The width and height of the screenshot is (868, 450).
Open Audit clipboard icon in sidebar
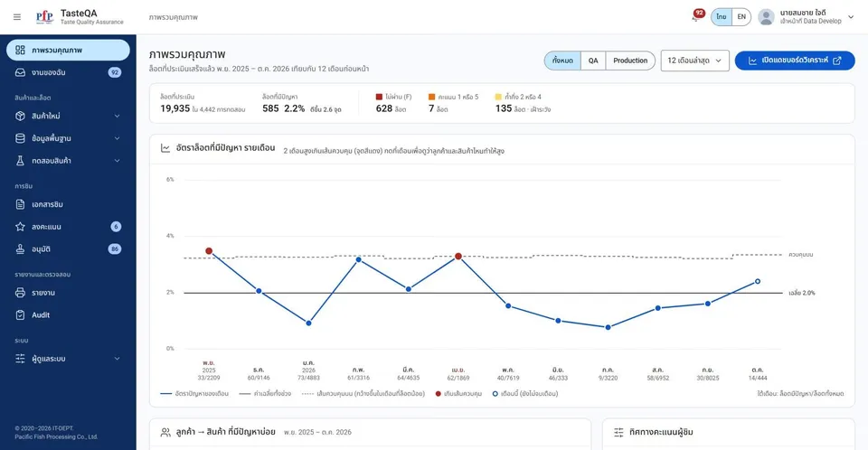[x=20, y=315]
